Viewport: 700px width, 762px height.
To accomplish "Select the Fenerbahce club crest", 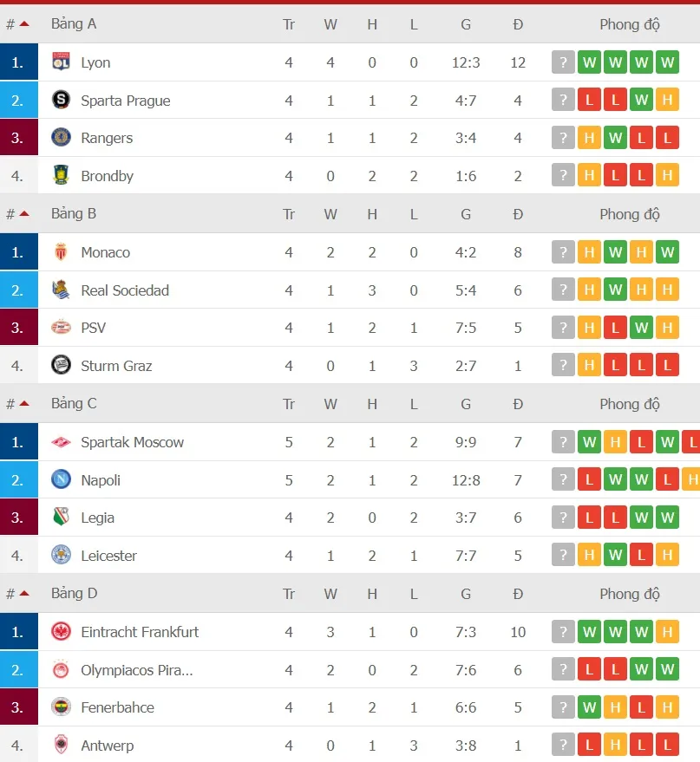I will pos(61,707).
